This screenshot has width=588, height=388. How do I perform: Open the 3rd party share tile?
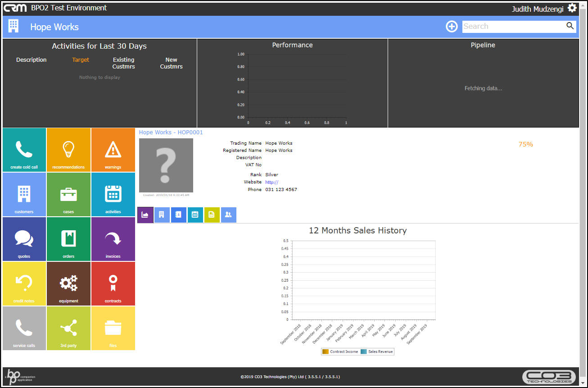(68, 328)
